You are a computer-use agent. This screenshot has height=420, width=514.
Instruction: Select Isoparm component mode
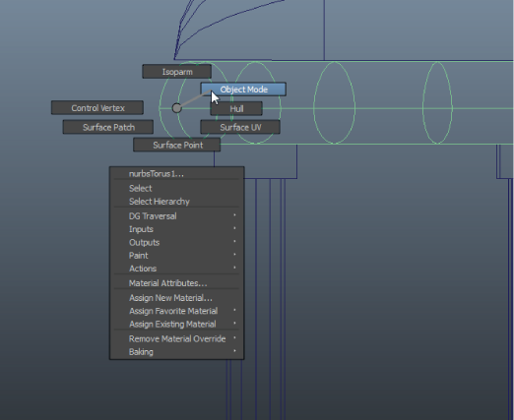(x=177, y=72)
